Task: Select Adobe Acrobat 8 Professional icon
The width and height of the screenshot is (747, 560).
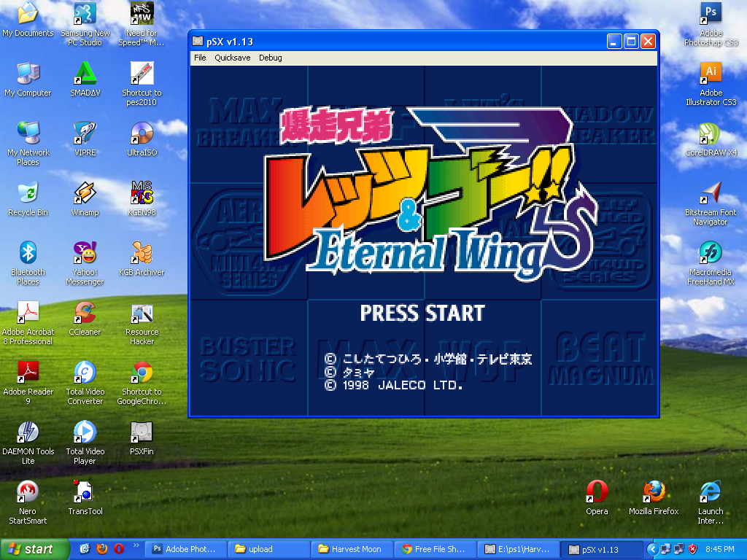Action: 28,323
